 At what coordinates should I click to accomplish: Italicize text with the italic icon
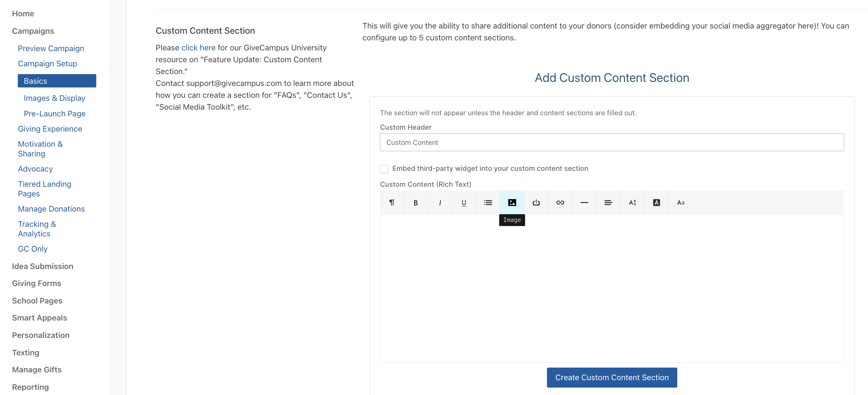[x=440, y=202]
